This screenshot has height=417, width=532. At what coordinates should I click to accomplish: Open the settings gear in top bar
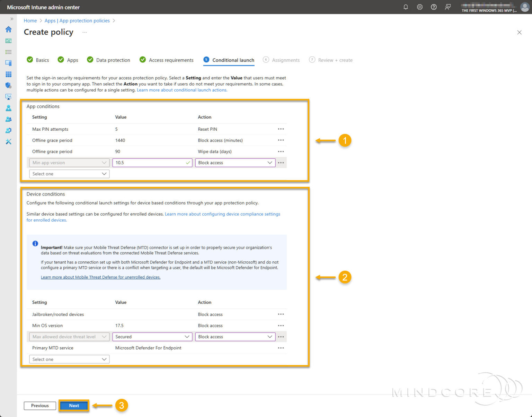coord(419,7)
